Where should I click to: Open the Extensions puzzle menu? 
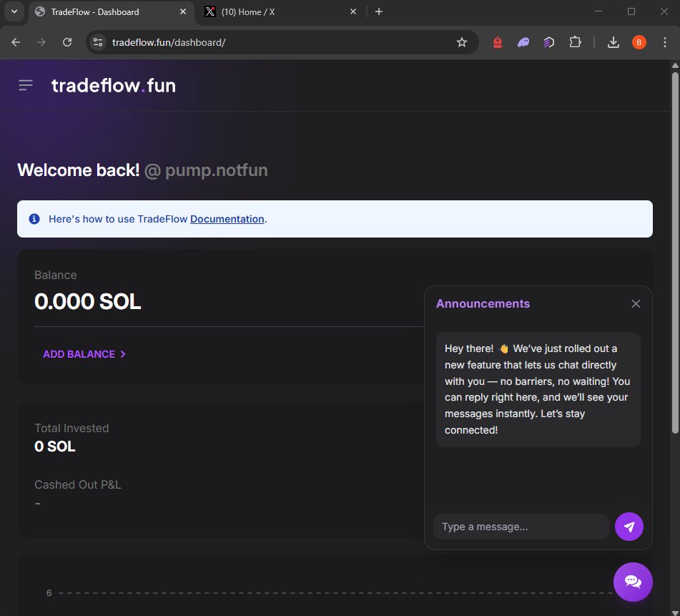[x=575, y=42]
